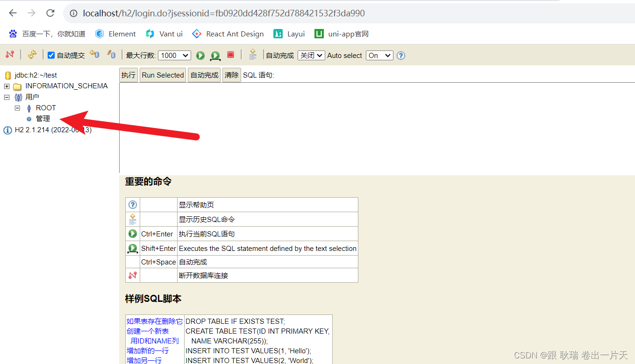
Task: Open the Element bookmark
Action: (x=115, y=34)
